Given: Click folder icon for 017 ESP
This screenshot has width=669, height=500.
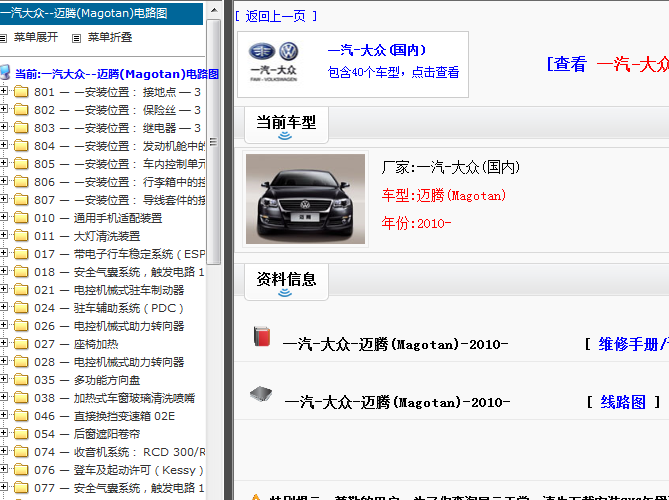Looking at the screenshot, I should point(21,254).
